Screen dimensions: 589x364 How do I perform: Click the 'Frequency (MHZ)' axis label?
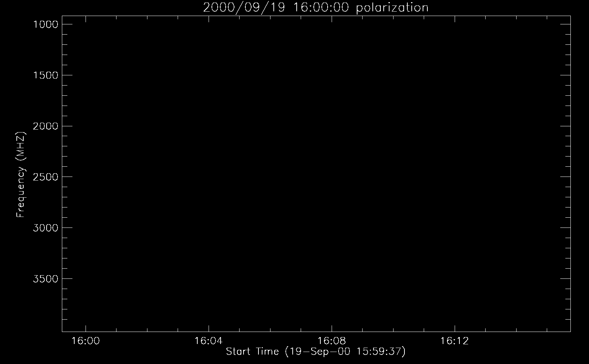(21, 175)
